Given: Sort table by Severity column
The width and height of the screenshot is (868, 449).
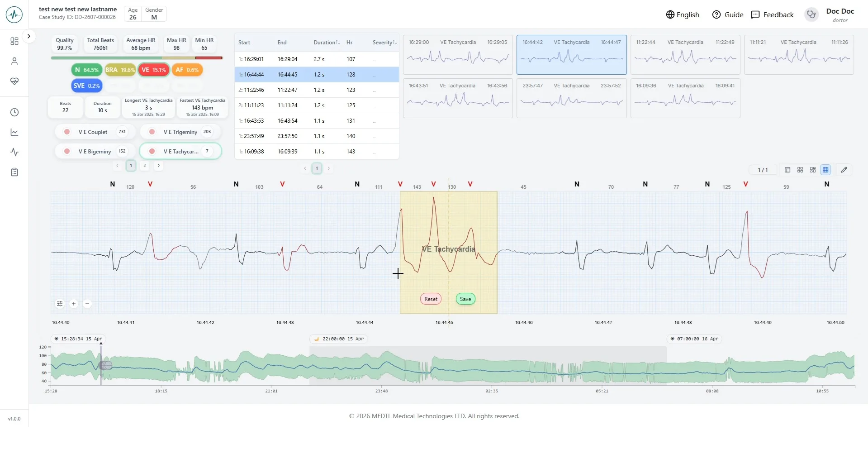Looking at the screenshot, I should point(384,42).
